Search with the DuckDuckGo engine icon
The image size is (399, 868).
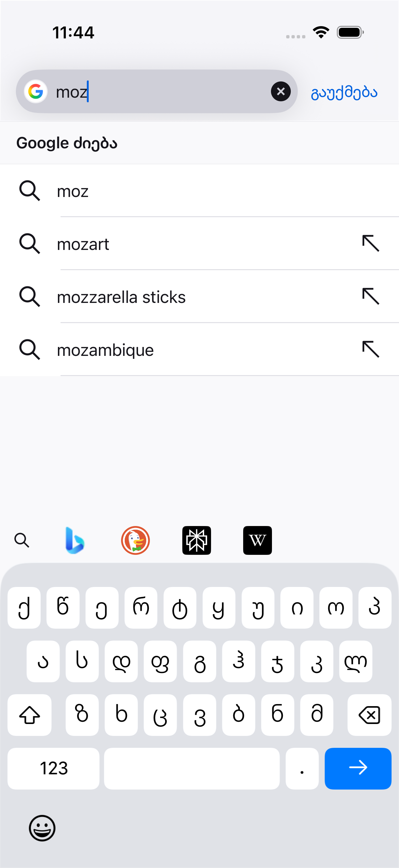[135, 540]
